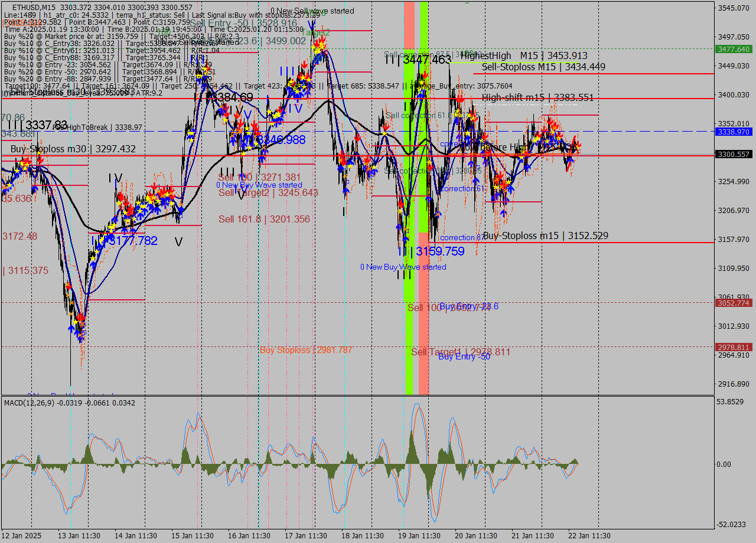Click the red 3052.774 price tag

(733, 303)
